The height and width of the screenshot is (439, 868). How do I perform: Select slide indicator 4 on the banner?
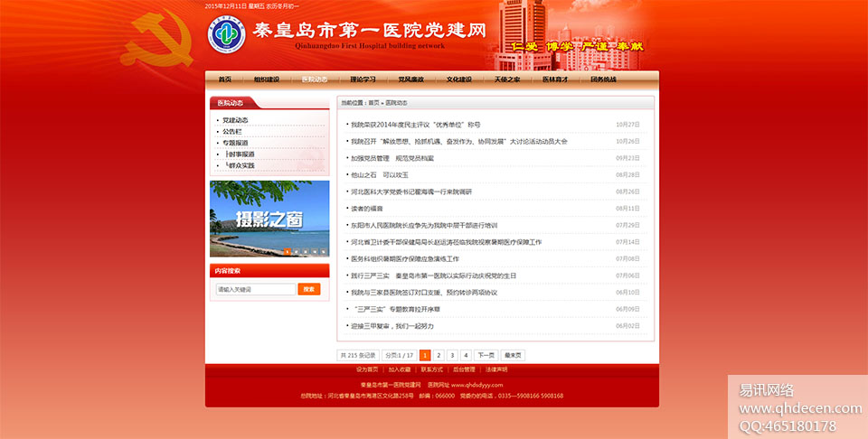click(315, 252)
